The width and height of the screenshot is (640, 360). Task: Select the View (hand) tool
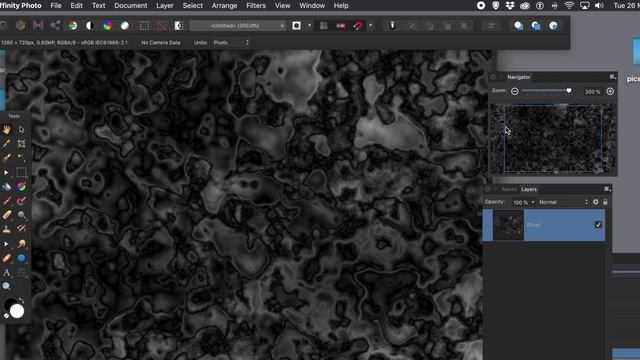click(7, 129)
